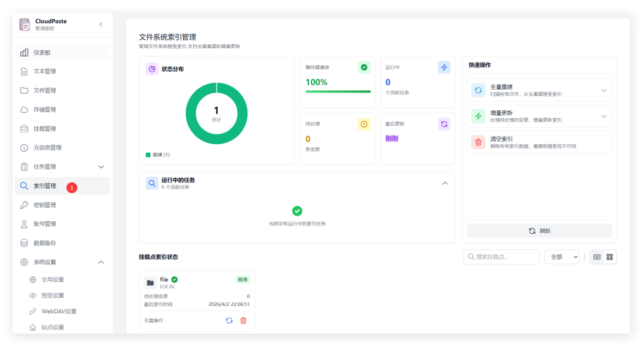Open the 全部 filter dropdown
This screenshot has width=644, height=346.
561,257
